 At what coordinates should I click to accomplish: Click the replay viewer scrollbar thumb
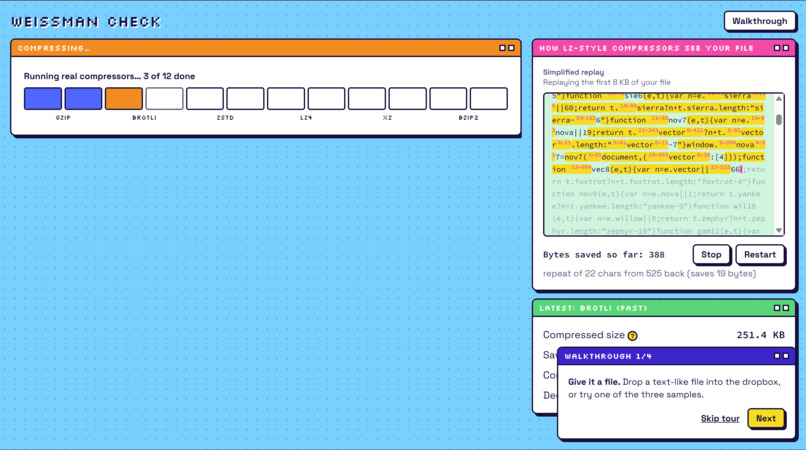[779, 119]
